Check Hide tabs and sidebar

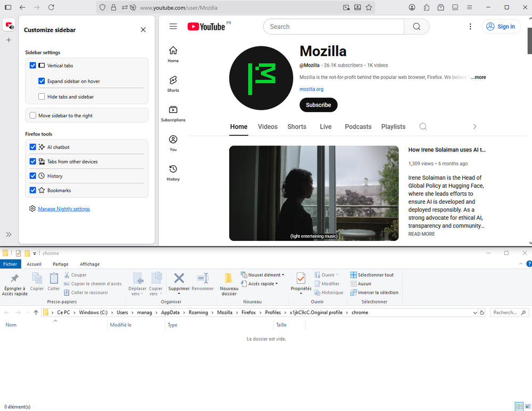tap(42, 96)
